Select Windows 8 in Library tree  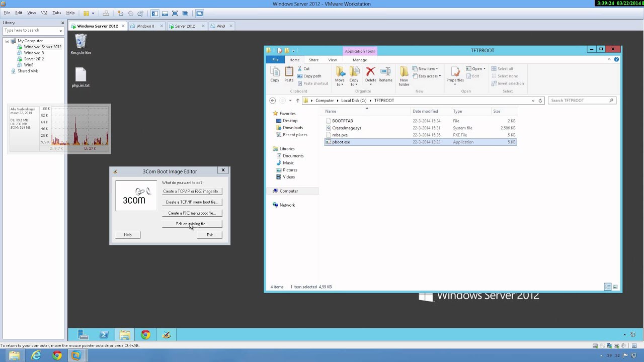[34, 53]
